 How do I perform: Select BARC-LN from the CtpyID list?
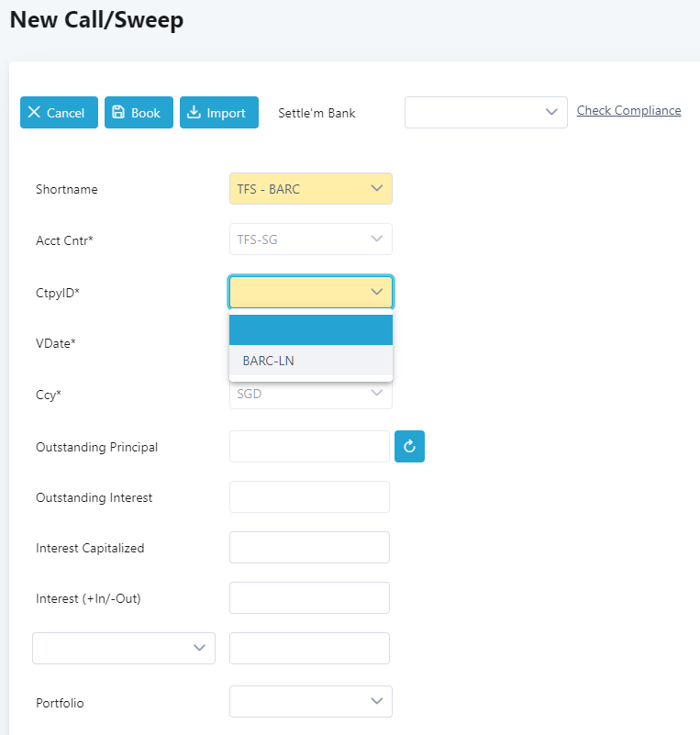click(x=311, y=361)
